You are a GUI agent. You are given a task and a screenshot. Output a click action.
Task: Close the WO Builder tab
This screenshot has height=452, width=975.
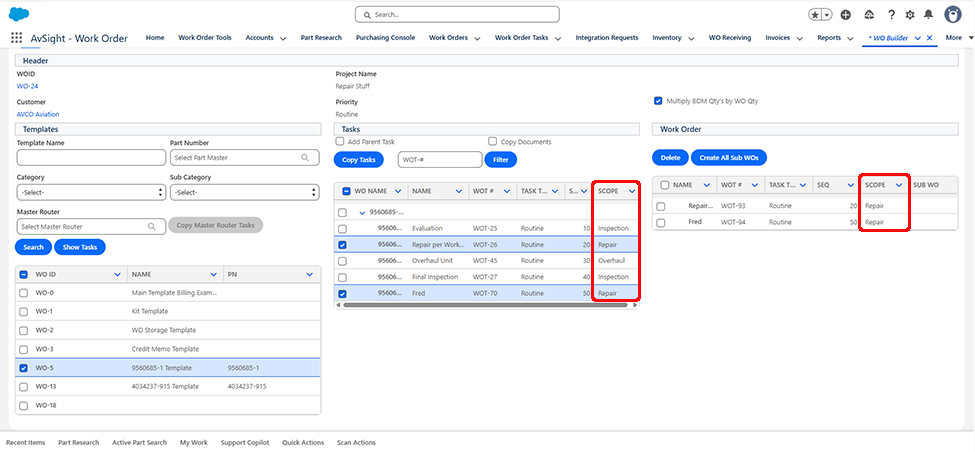coord(930,38)
